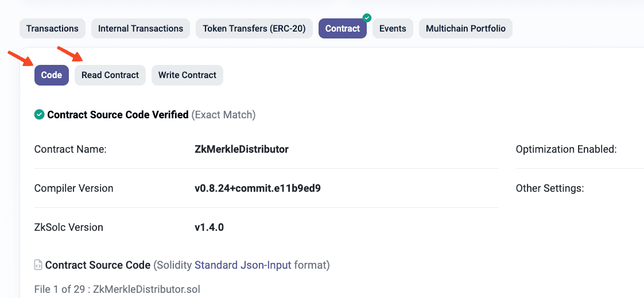This screenshot has height=298, width=644.
Task: Open the Transactions tab
Action: [52, 29]
